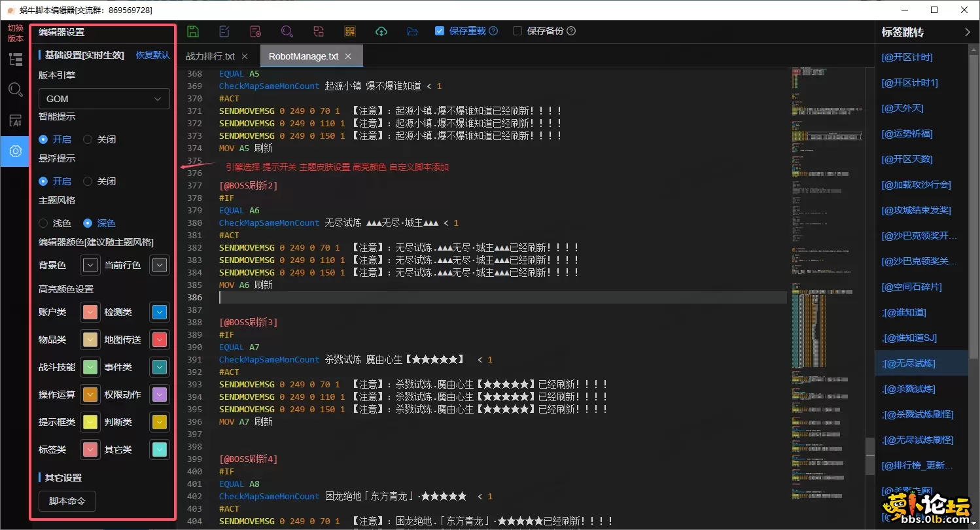The image size is (980, 530).
Task: Open the file tree sidebar icon
Action: click(x=15, y=60)
